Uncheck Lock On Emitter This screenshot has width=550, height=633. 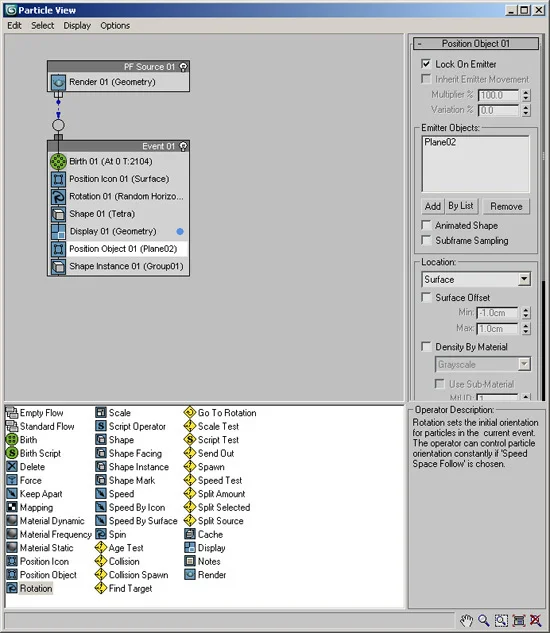tap(426, 64)
